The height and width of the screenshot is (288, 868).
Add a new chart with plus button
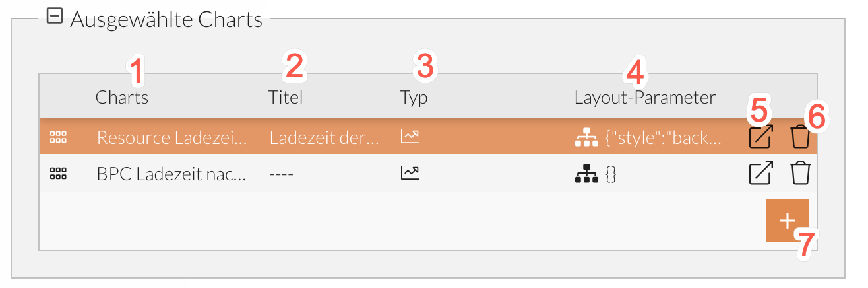tap(787, 221)
